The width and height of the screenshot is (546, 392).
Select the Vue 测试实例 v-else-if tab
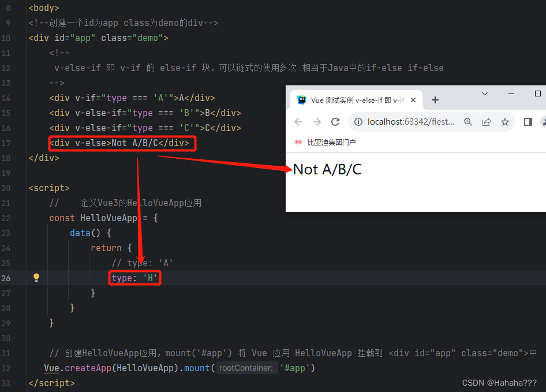coord(356,100)
